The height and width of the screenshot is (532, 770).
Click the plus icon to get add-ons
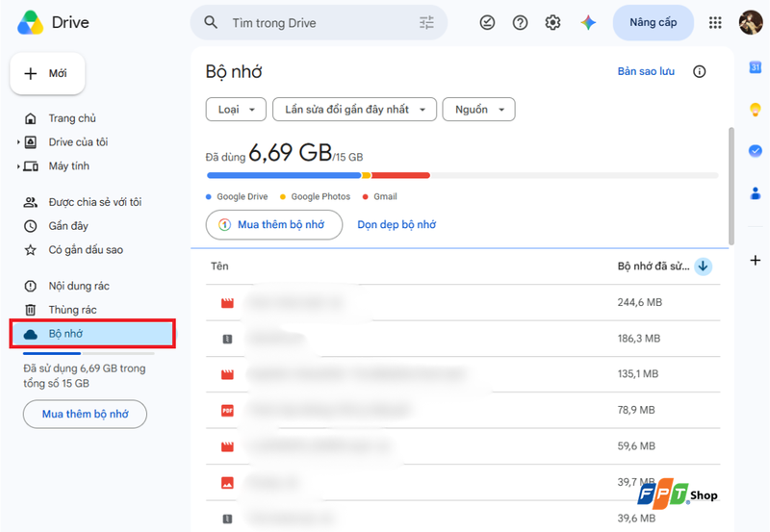(756, 260)
